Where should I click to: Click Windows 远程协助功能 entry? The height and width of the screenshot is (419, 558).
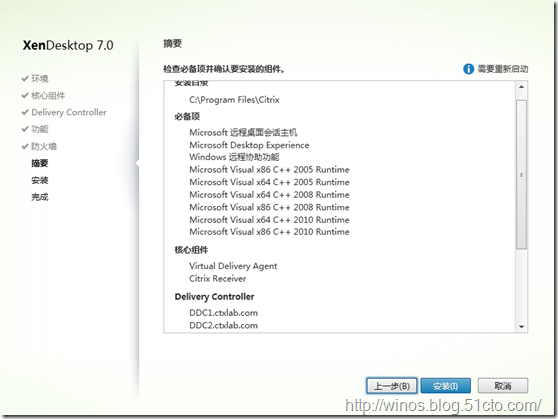tap(234, 157)
